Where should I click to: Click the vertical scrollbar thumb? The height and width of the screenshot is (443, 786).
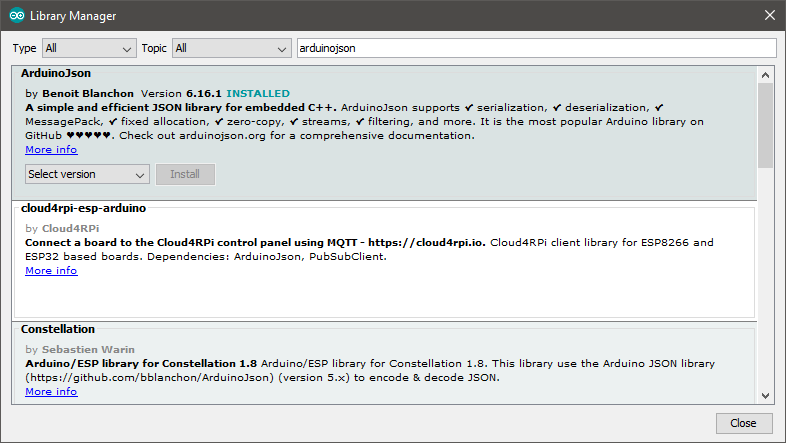[765, 125]
